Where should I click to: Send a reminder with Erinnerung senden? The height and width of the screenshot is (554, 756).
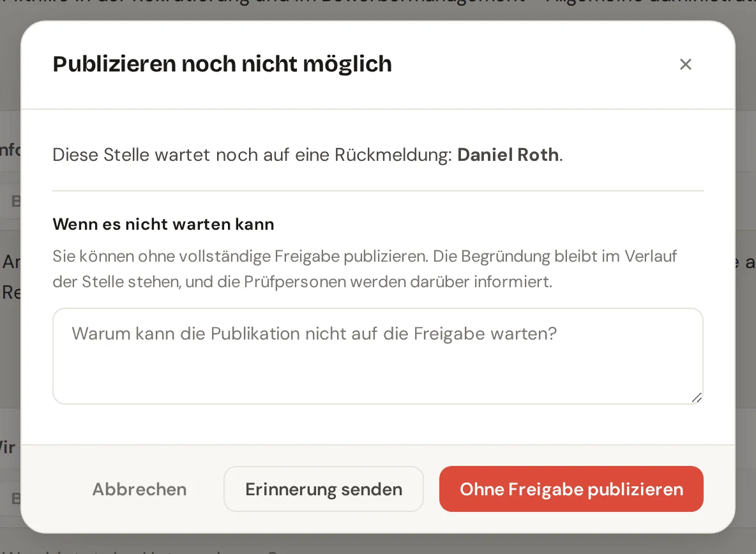coord(324,489)
